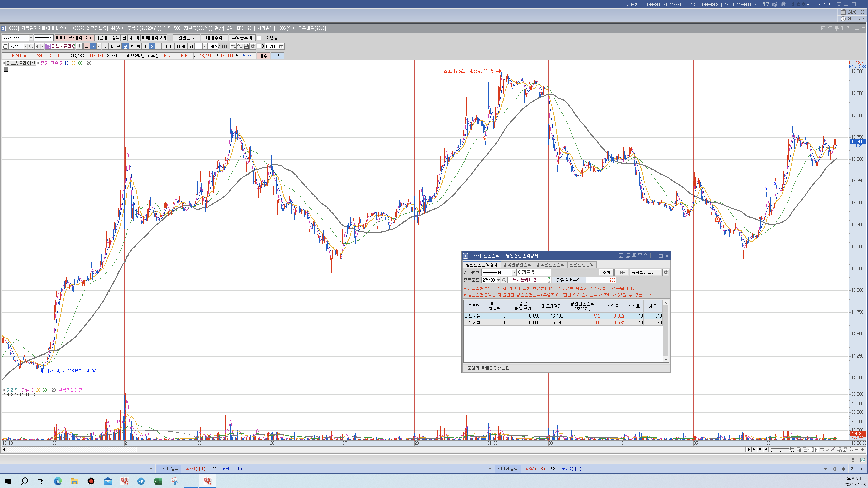Click the red 매수 buy button
The width and height of the screenshot is (868, 488).
[263, 56]
